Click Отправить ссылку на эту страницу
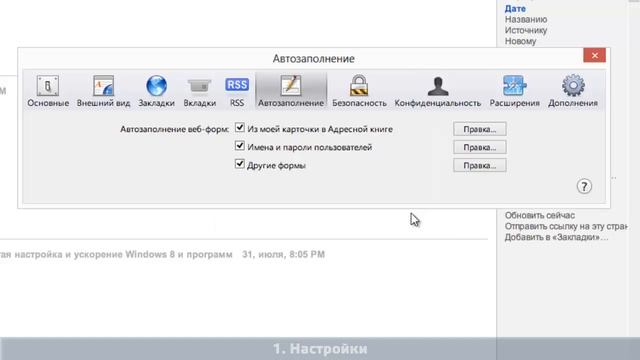The image size is (640, 360). (566, 226)
